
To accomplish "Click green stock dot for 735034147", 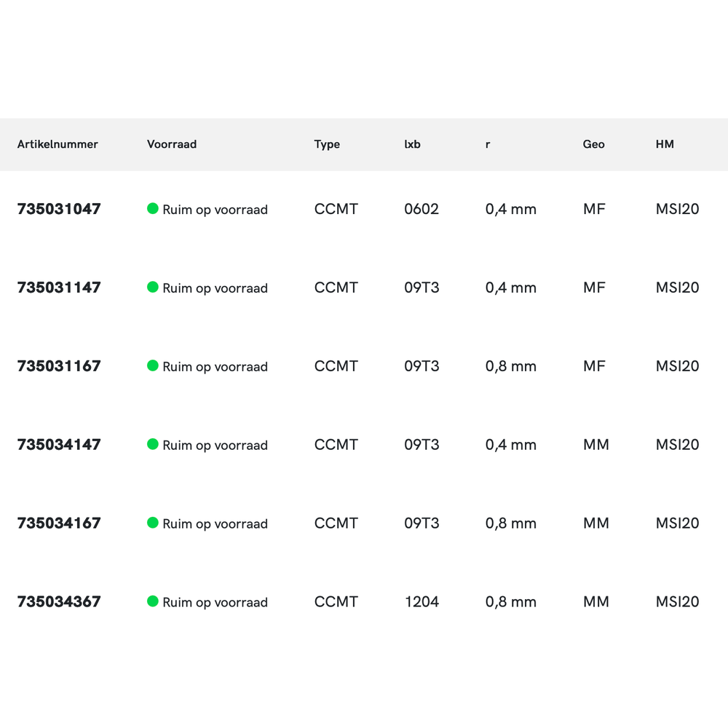I will click(153, 444).
